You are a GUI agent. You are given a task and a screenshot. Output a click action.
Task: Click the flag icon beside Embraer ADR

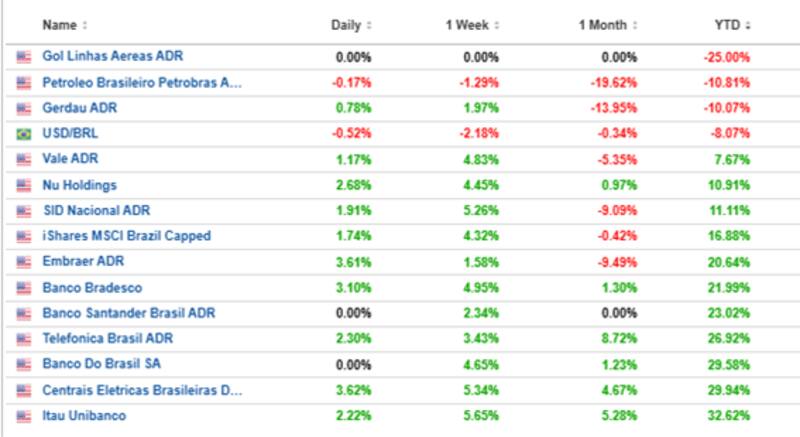[23, 262]
